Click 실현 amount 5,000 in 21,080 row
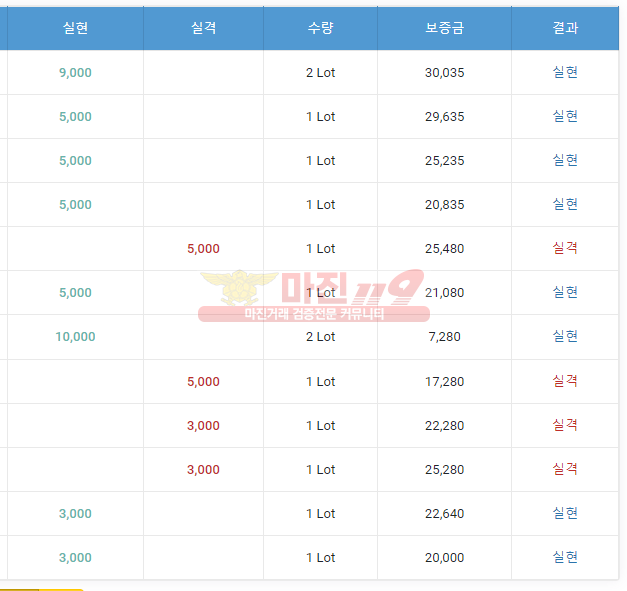The height and width of the screenshot is (591, 627). [75, 292]
